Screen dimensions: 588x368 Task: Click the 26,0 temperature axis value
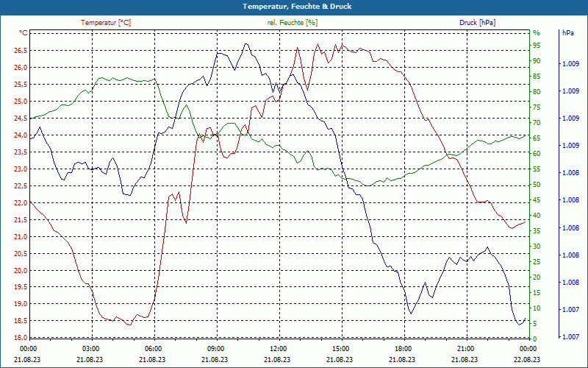point(21,68)
